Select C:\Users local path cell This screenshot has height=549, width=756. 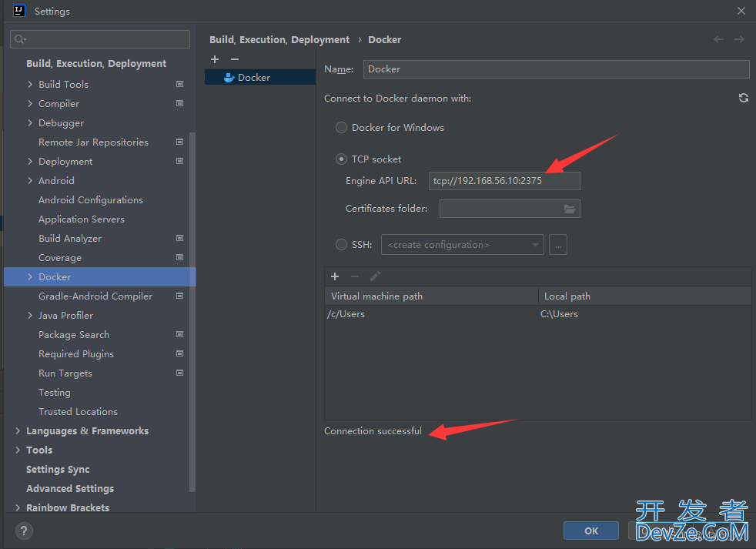(645, 314)
